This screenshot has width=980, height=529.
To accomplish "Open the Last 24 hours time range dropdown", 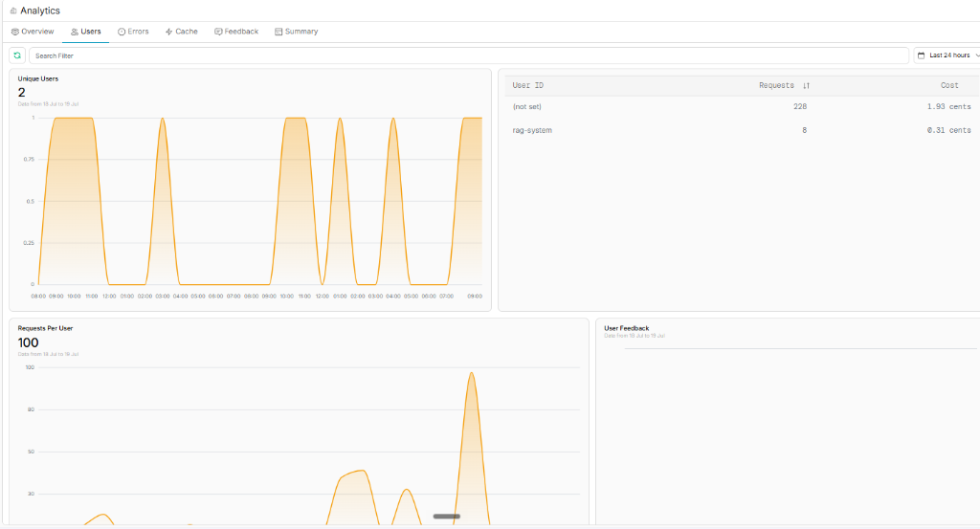I will click(x=947, y=55).
